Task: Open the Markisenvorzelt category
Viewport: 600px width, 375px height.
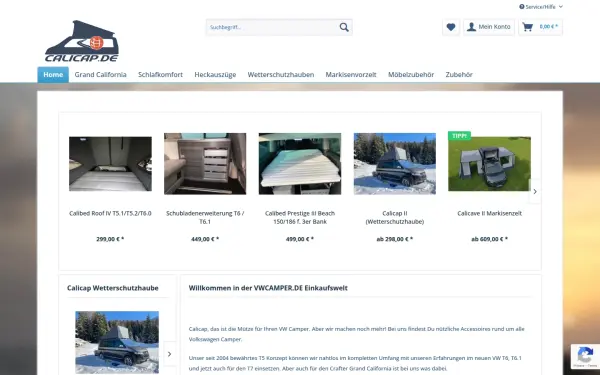Action: pos(351,75)
